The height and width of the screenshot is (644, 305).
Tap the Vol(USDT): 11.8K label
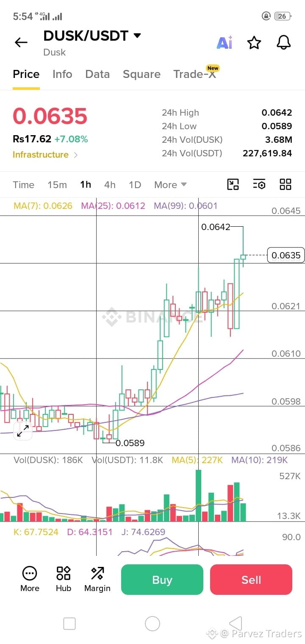pyautogui.click(x=127, y=460)
